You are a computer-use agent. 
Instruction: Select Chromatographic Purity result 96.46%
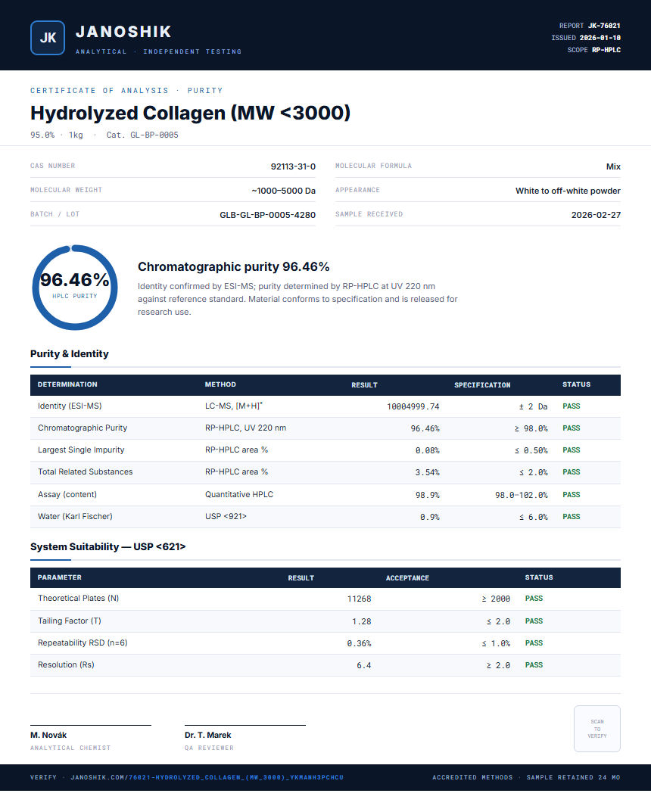point(425,428)
